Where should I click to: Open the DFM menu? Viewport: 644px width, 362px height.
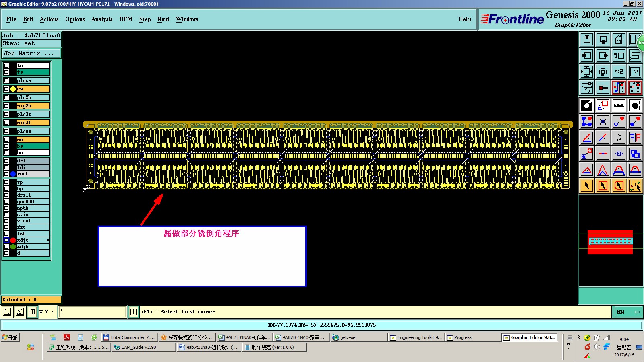(x=126, y=19)
